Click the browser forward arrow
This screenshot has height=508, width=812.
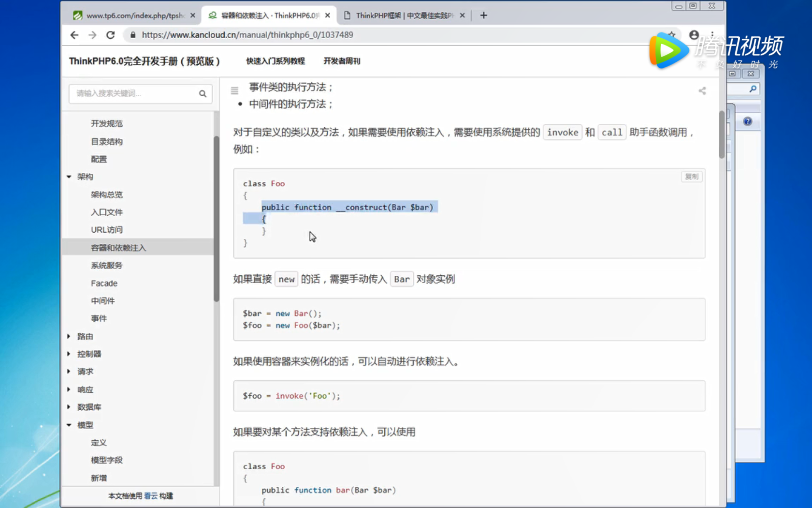point(92,35)
